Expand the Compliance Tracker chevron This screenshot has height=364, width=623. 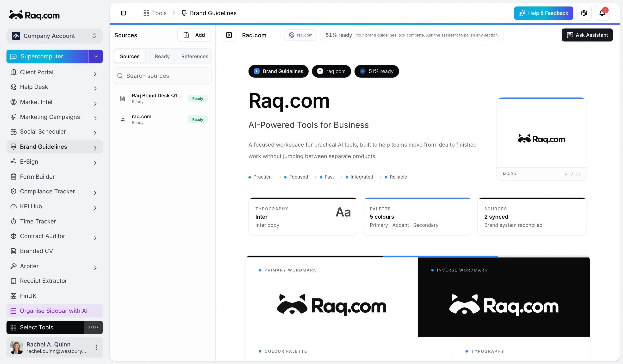click(95, 193)
